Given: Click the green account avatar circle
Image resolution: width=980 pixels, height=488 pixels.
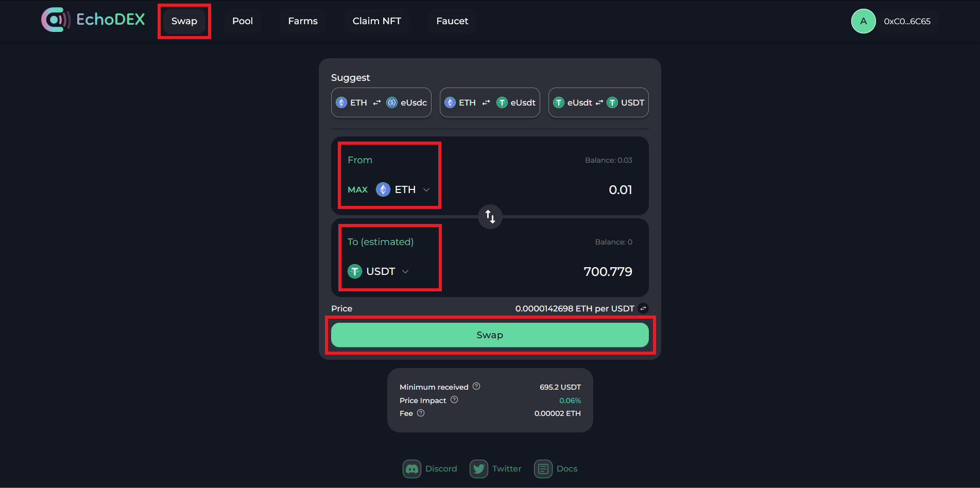Looking at the screenshot, I should click(863, 21).
